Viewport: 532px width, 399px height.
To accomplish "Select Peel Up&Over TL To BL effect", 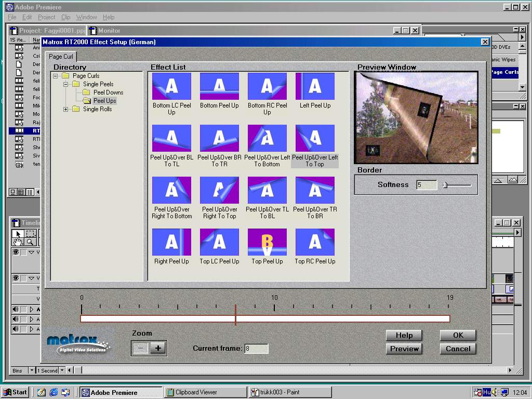I will [x=267, y=190].
